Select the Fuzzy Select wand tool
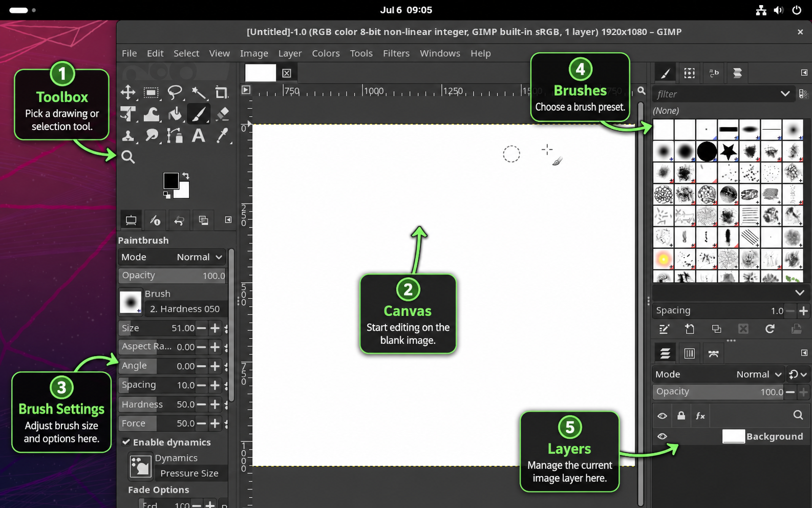812x508 pixels. (x=199, y=93)
